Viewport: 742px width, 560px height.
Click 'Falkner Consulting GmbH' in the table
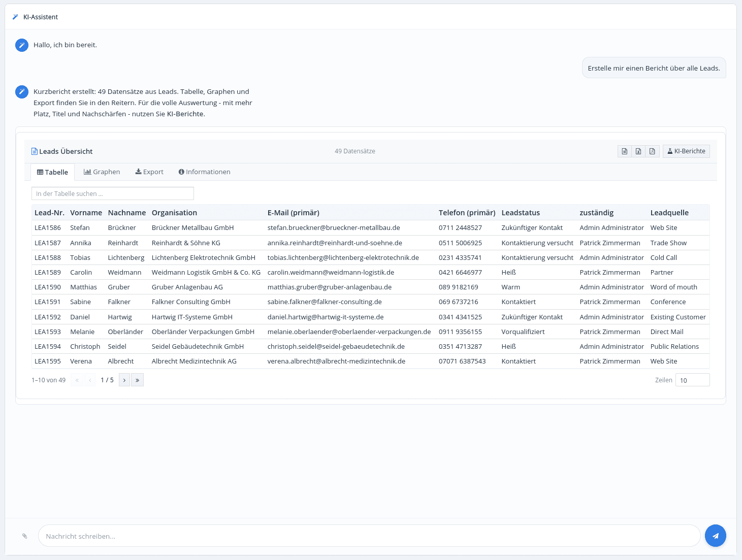coord(191,302)
